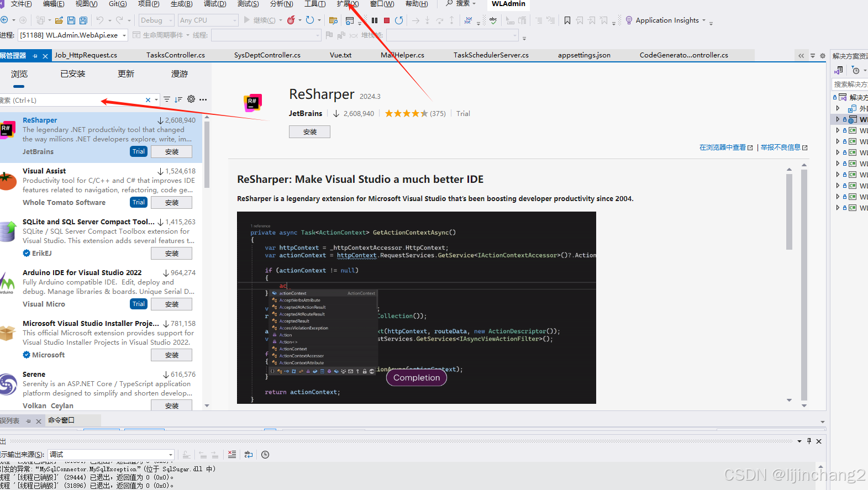
Task: Install Arduino IDE for Visual Studio 2022
Action: click(x=171, y=304)
